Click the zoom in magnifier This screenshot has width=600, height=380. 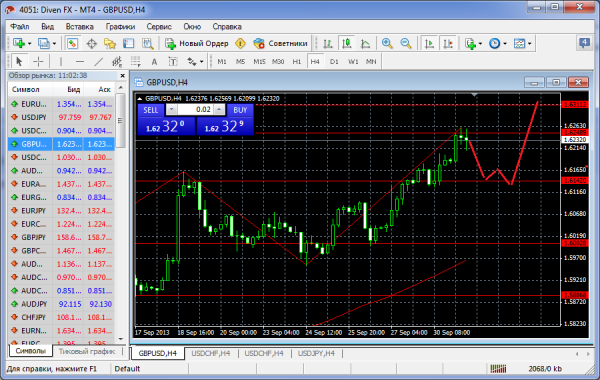(387, 44)
